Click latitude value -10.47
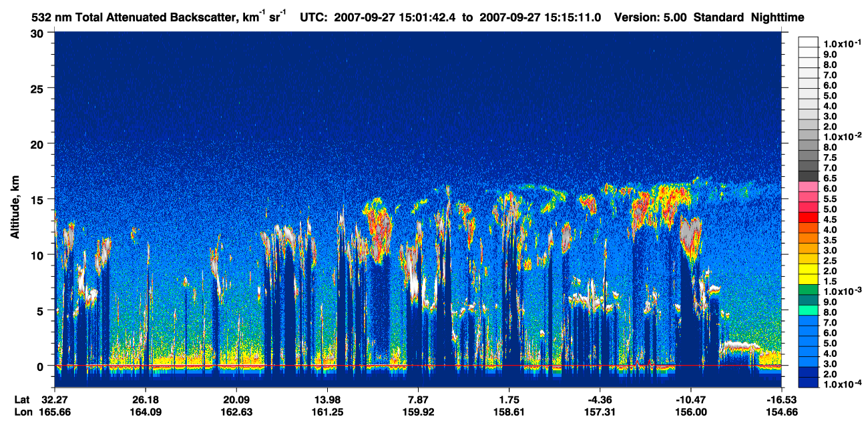The height and width of the screenshot is (445, 868). pyautogui.click(x=690, y=399)
